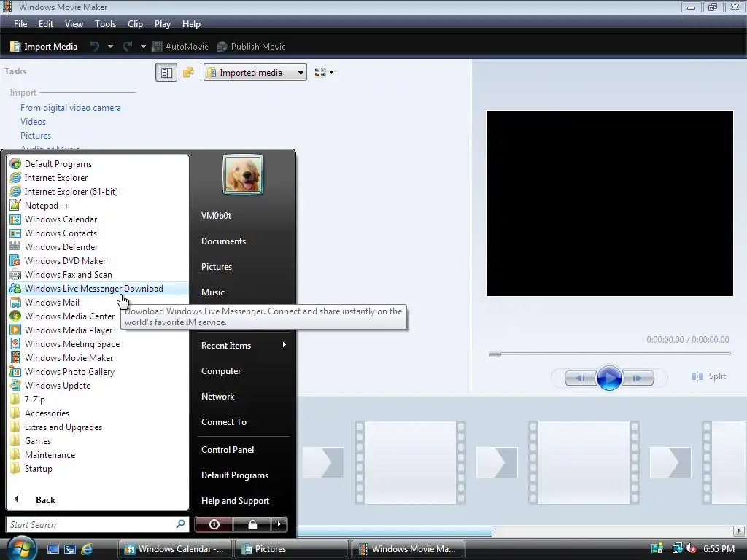Open the File menu

20,24
